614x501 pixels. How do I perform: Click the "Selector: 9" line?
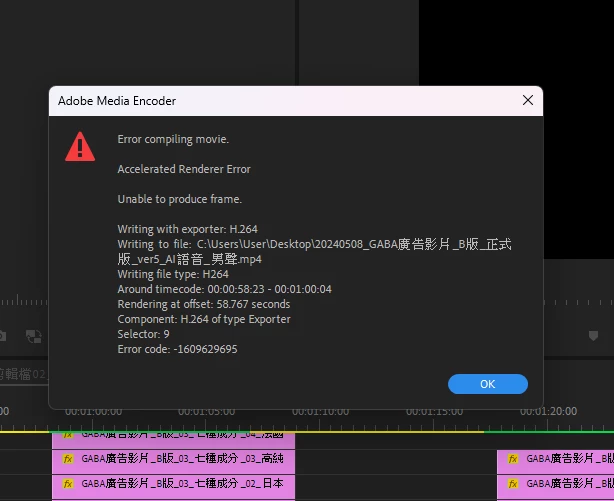tap(143, 334)
